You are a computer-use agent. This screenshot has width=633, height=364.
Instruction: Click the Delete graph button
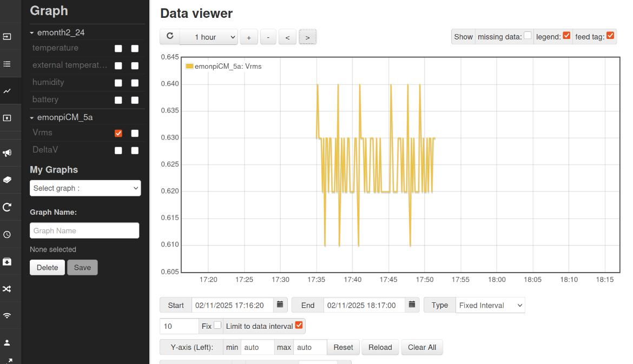pos(47,267)
